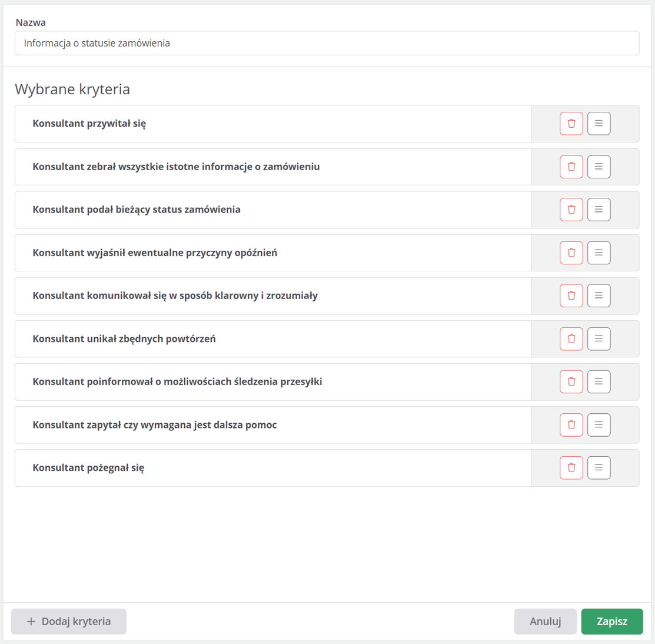This screenshot has height=644, width=655.
Task: Click reorder icon for 'unikał zbędnych powtórzeń'
Action: point(599,339)
